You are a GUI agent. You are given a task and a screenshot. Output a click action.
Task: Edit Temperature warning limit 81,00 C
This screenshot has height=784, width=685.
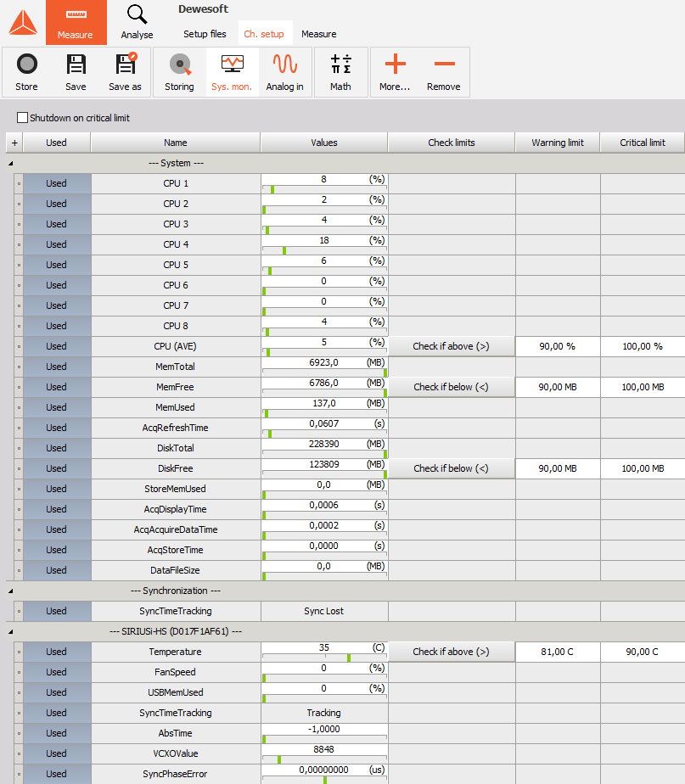point(558,652)
